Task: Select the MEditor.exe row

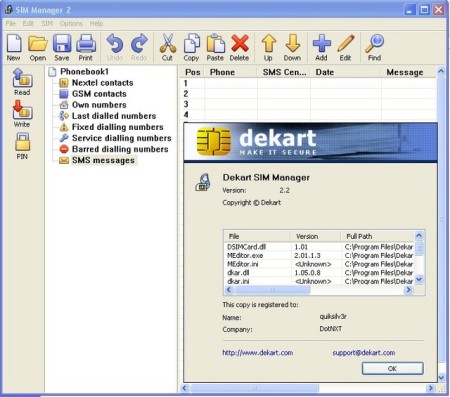Action: click(x=319, y=256)
